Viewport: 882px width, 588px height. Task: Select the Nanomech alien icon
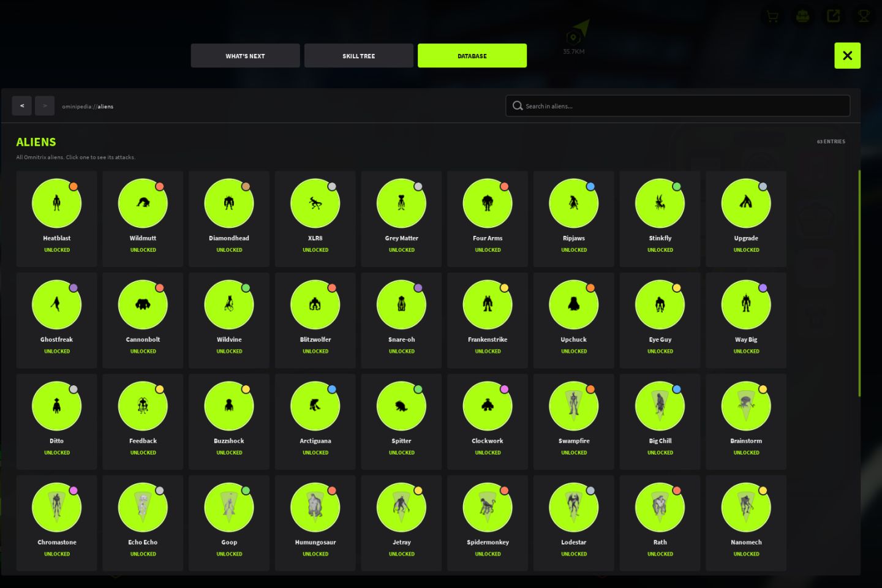pos(746,507)
